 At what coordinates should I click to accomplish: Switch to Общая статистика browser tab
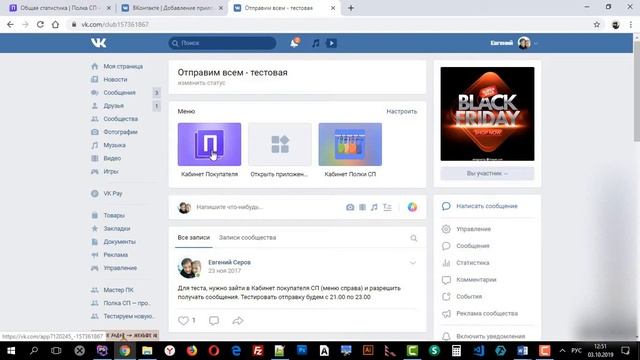[x=60, y=8]
